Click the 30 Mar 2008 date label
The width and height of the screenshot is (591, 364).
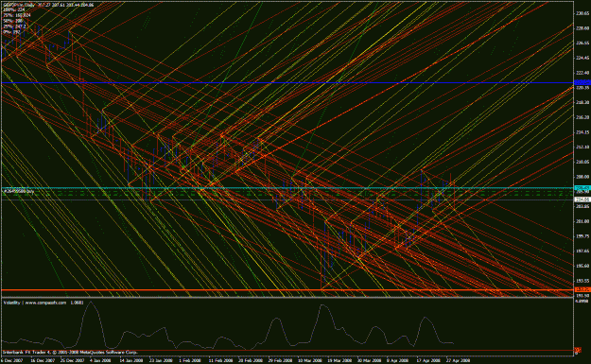coord(370,360)
